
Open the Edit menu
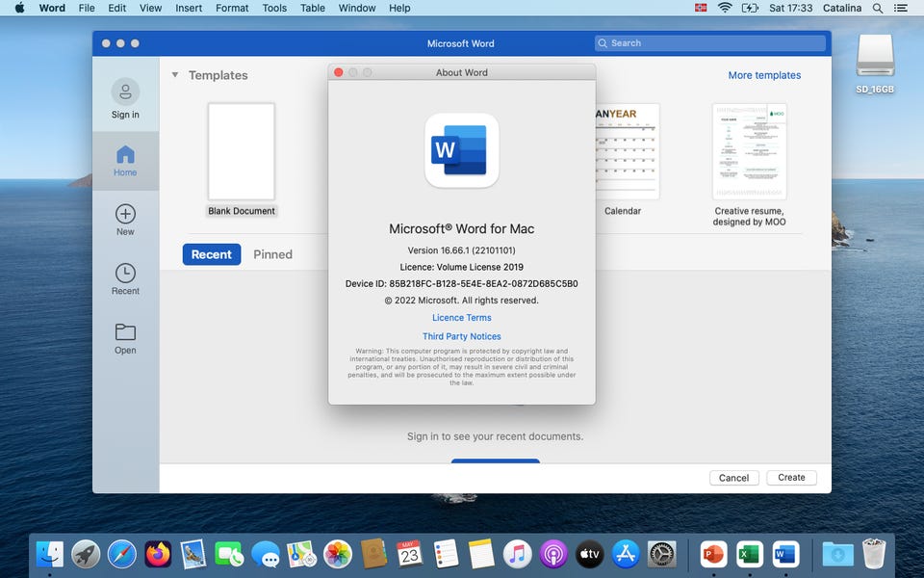(x=116, y=9)
